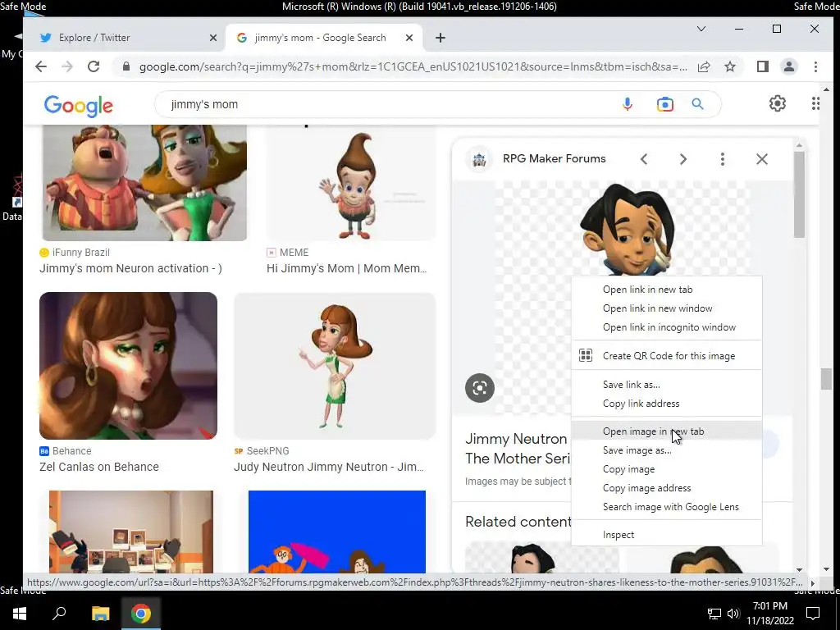This screenshot has height=630, width=840.
Task: Click the Google logo
Action: tap(78, 106)
